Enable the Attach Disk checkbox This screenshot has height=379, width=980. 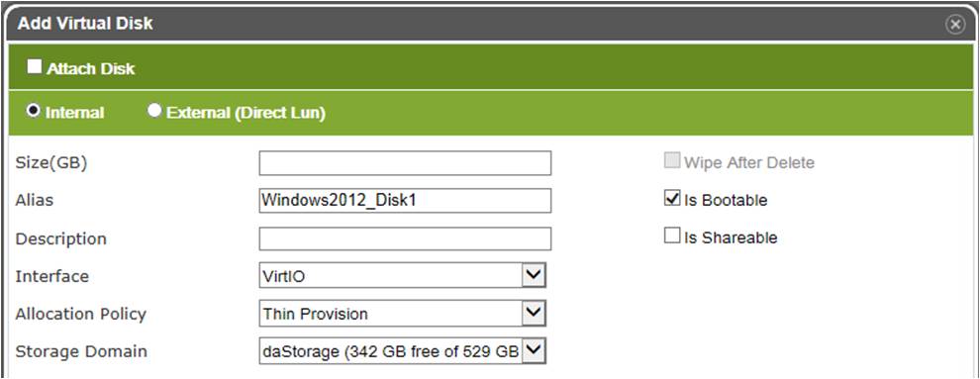35,67
